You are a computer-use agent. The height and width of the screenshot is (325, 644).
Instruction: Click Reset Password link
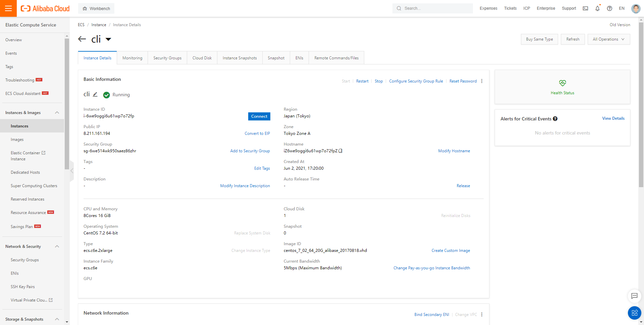point(463,81)
